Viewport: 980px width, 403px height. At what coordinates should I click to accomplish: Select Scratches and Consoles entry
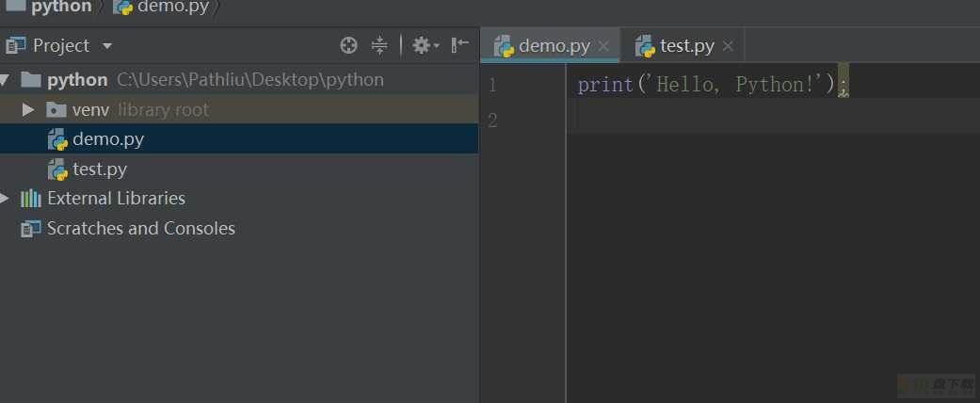(x=239, y=229)
